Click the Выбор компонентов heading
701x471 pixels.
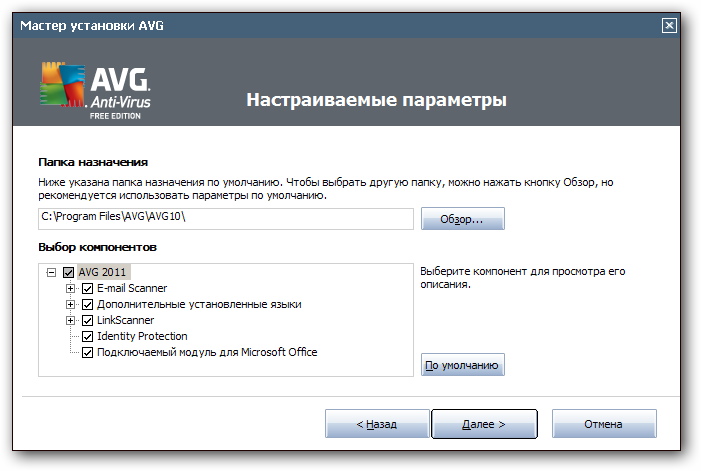[97, 247]
